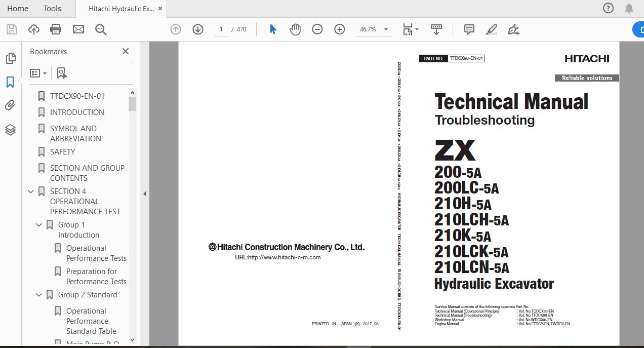644x348 pixels.
Task: Select Group 1 Introduction bookmark
Action: [78, 229]
